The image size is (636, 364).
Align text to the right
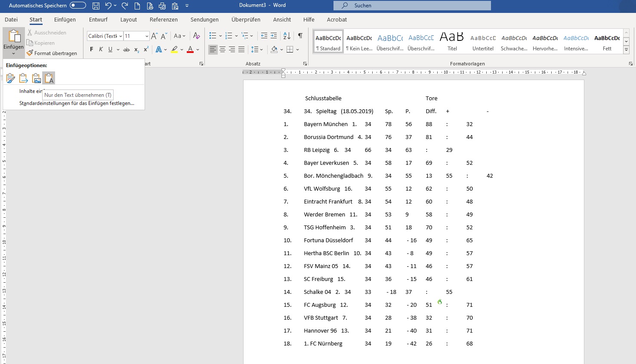(x=232, y=49)
